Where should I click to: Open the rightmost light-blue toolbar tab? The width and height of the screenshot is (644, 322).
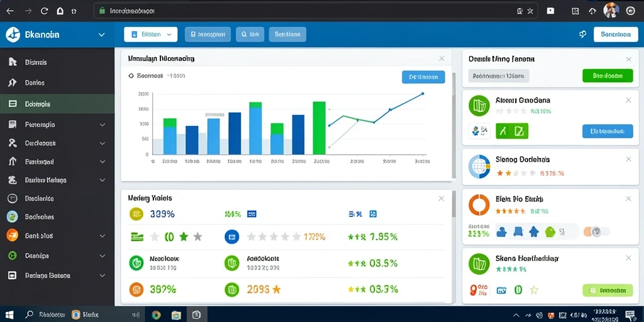(x=287, y=35)
